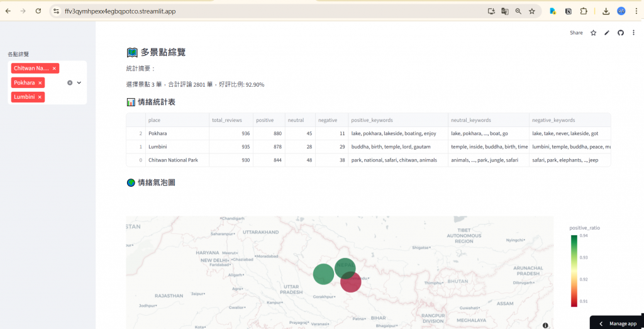This screenshot has width=644, height=329.
Task: Clear all selected places in multiselect
Action: (x=70, y=82)
